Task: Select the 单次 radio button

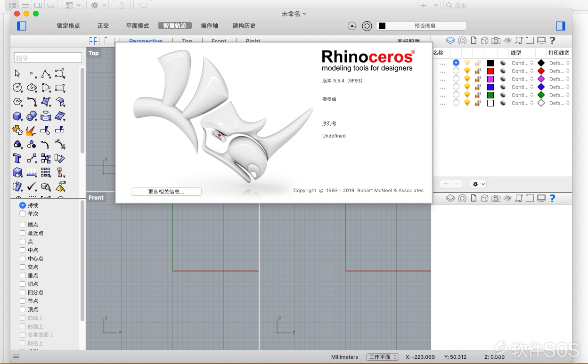Action: coord(23,214)
